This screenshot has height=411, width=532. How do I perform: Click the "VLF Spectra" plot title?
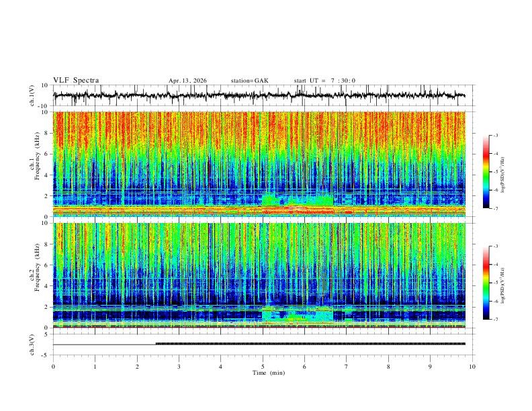76,81
